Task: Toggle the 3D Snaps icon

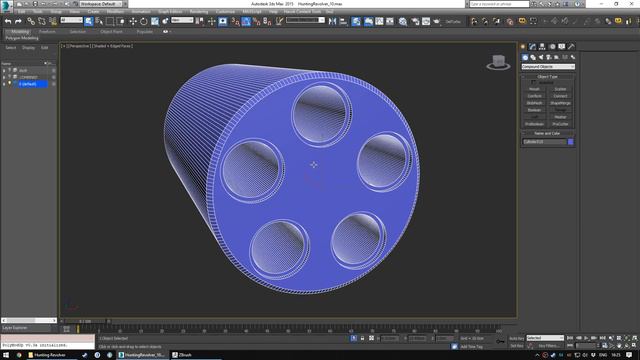Action: point(236,21)
